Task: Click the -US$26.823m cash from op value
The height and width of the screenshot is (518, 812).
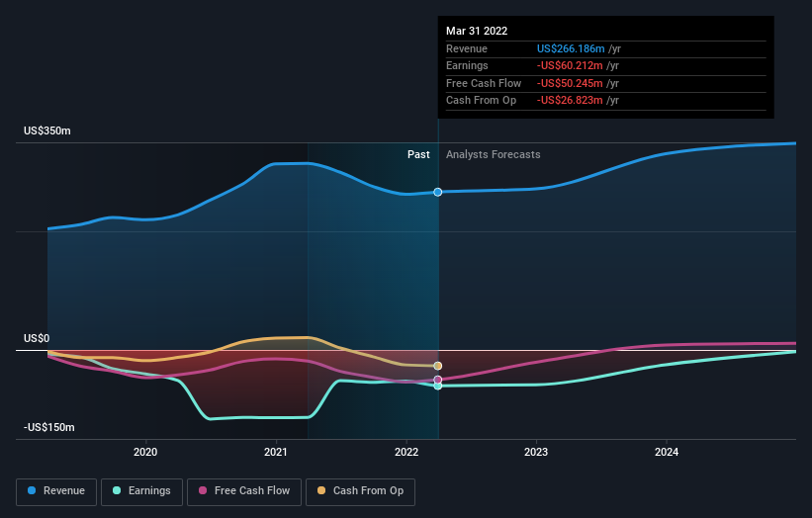Action: (x=570, y=101)
